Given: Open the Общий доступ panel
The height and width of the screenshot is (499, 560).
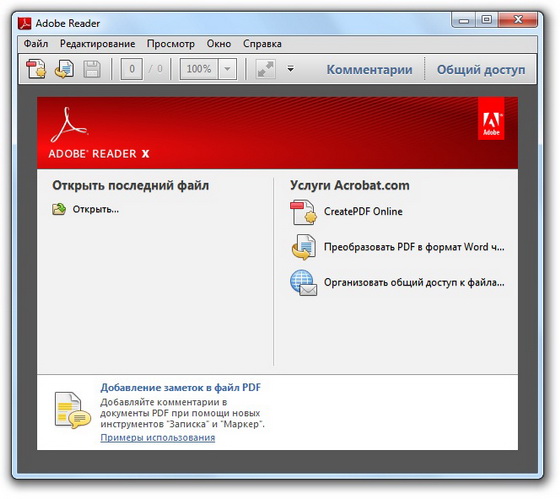Looking at the screenshot, I should 481,70.
